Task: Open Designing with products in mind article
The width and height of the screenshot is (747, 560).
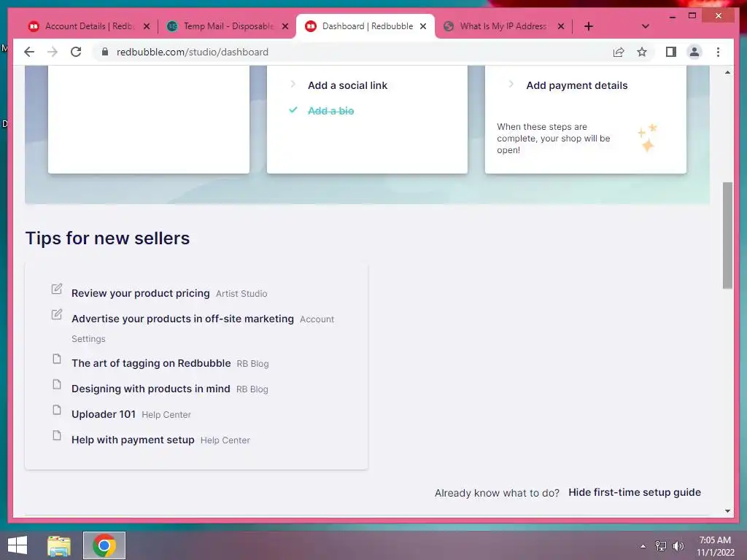Action: [x=150, y=389]
